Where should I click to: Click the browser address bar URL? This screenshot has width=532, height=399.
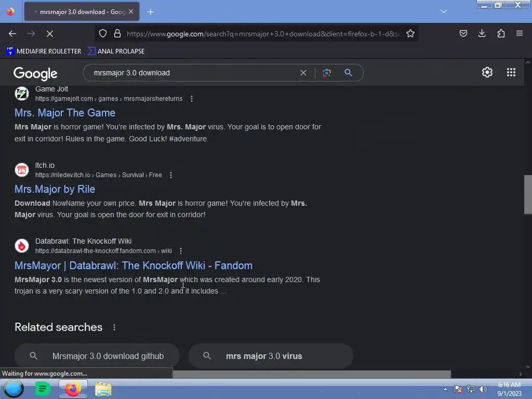pyautogui.click(x=264, y=34)
